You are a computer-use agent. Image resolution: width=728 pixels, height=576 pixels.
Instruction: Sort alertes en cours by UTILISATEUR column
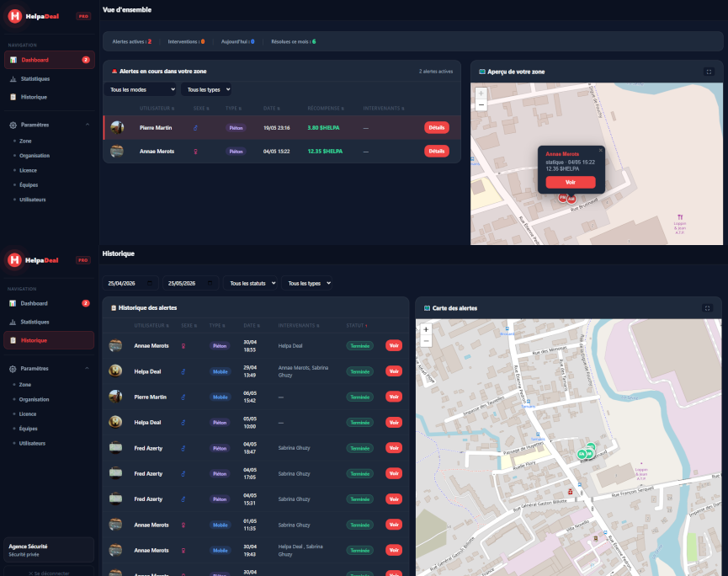click(x=157, y=109)
